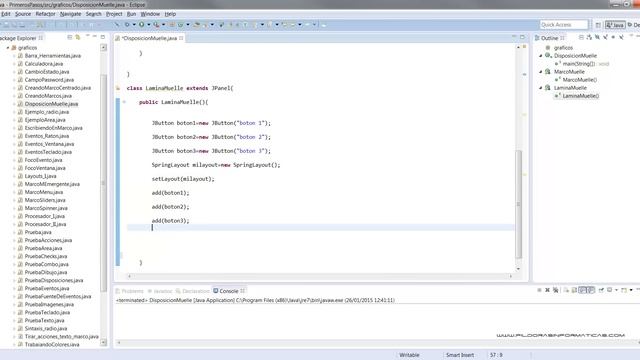Image resolution: width=640 pixels, height=360 pixels.
Task: Open the Refactor menu
Action: pyautogui.click(x=45, y=14)
